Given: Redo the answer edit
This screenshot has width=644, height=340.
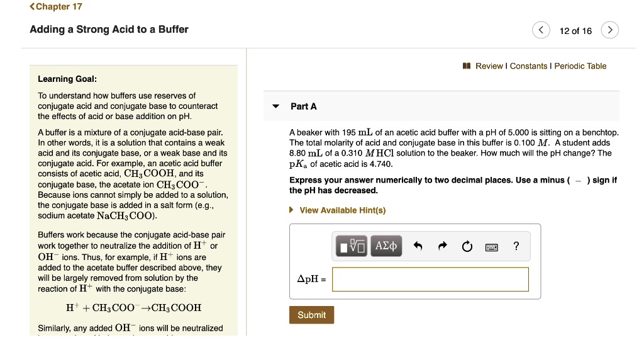Looking at the screenshot, I should point(441,247).
